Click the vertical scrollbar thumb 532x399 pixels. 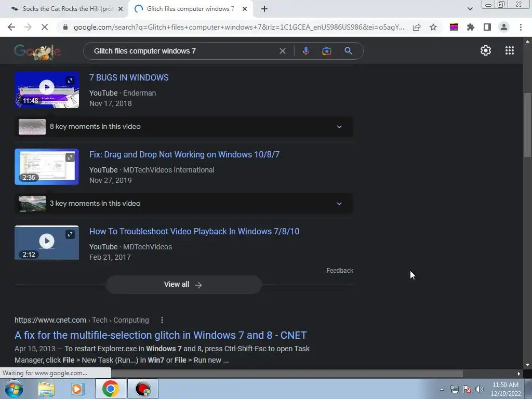coord(527,125)
